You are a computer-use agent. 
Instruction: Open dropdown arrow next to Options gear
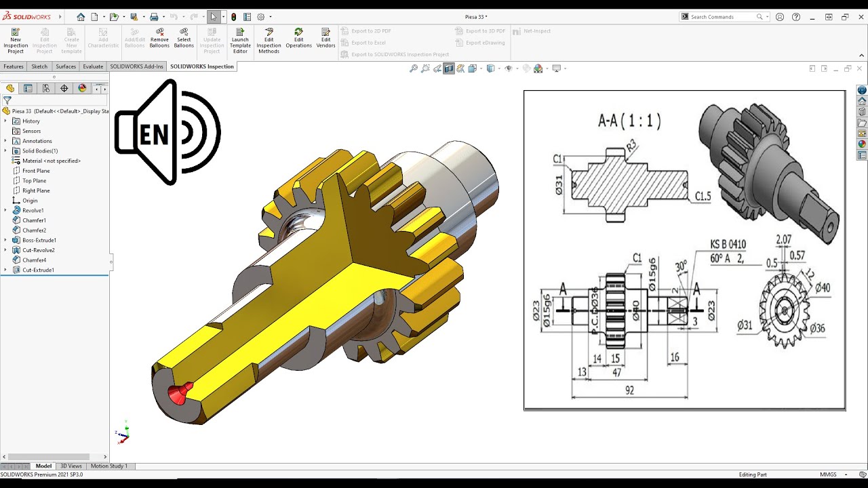(271, 17)
